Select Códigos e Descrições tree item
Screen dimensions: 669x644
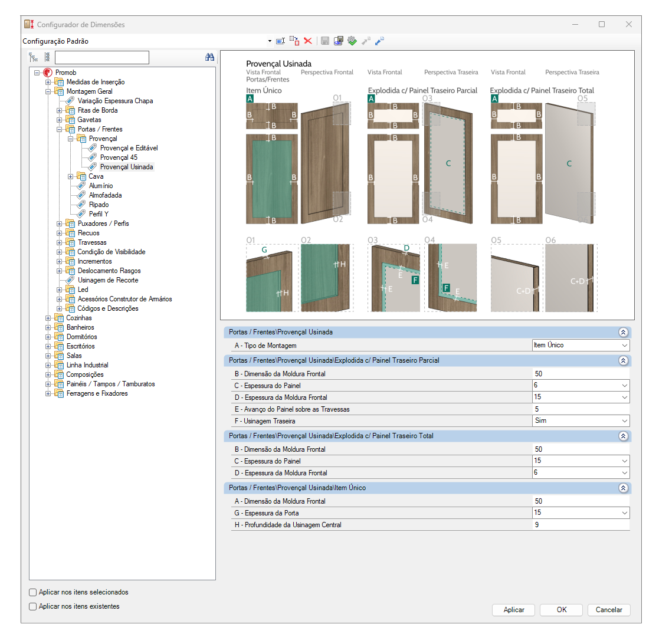[108, 308]
